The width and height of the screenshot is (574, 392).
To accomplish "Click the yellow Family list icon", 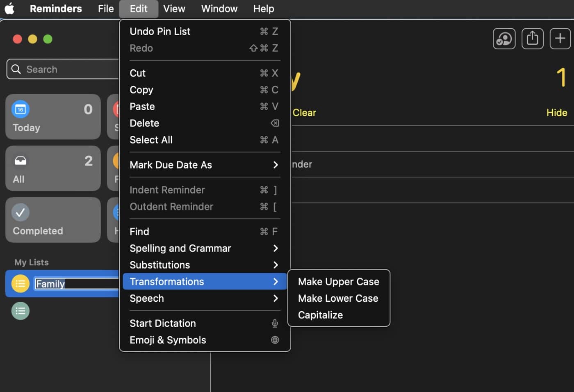I will [x=20, y=284].
